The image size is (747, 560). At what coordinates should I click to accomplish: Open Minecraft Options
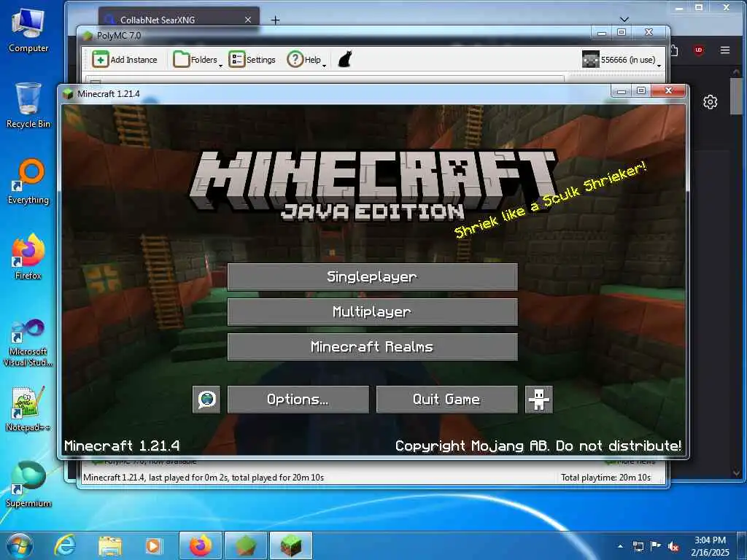tap(298, 399)
